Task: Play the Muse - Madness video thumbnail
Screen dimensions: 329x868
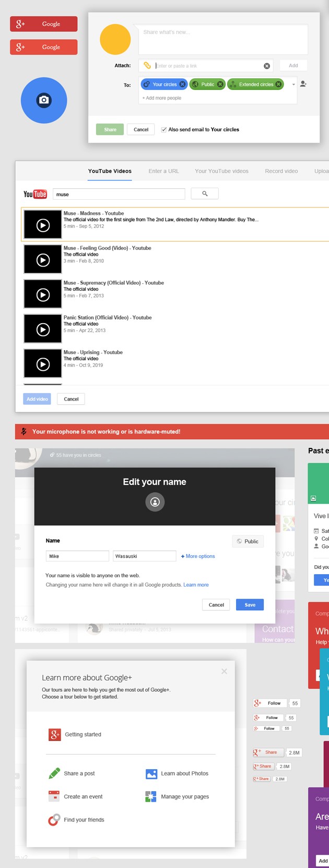Action: [x=43, y=225]
